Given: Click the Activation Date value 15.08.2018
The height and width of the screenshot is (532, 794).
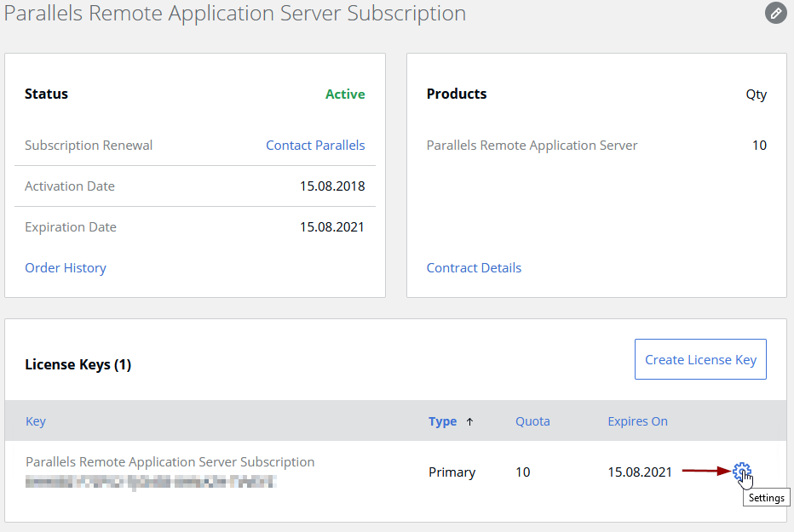Looking at the screenshot, I should tap(331, 186).
